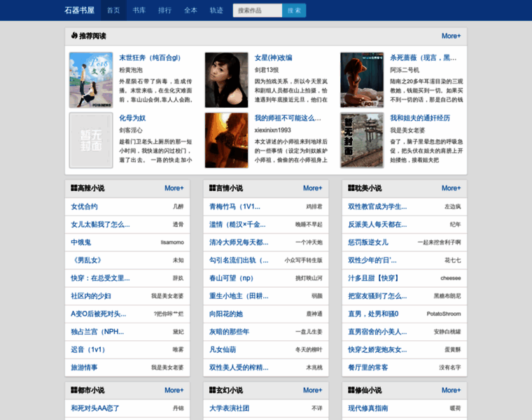This screenshot has height=420, width=532.
Task: Open the 清冷大师兄每天都… entry
Action: (239, 242)
